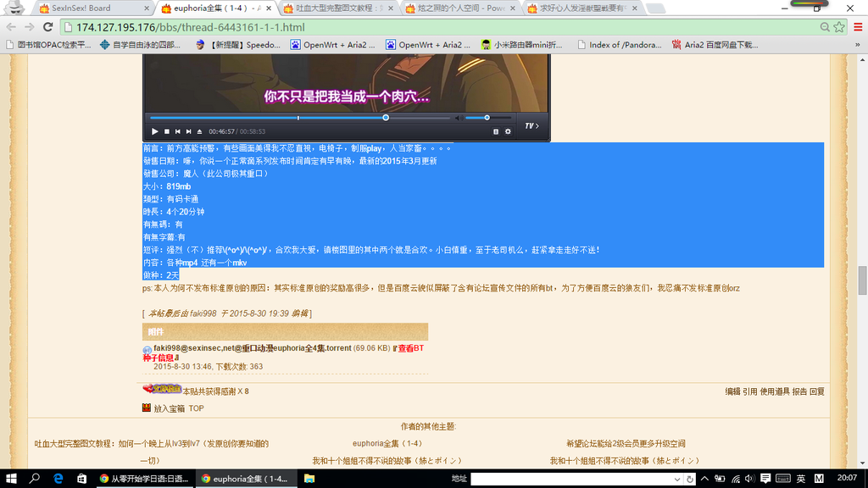Open the 希望论坛能给2级会员更多升级空间 thread

tap(626, 443)
